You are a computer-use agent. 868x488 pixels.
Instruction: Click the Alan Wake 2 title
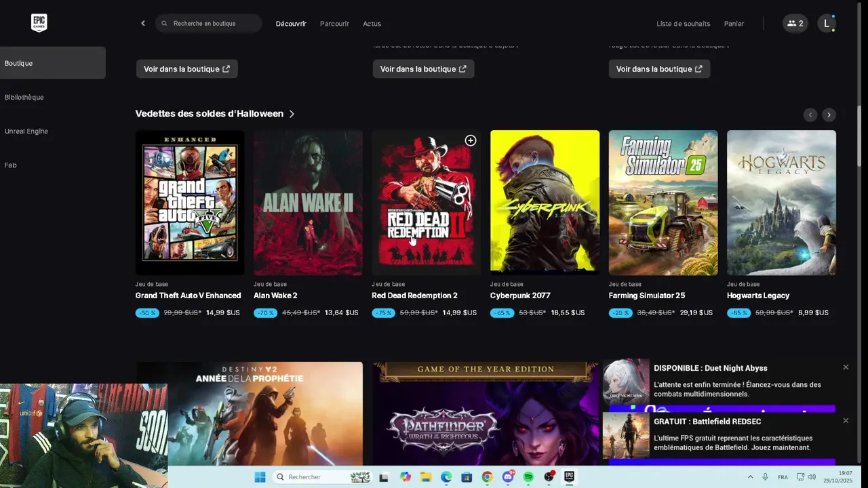click(x=275, y=296)
